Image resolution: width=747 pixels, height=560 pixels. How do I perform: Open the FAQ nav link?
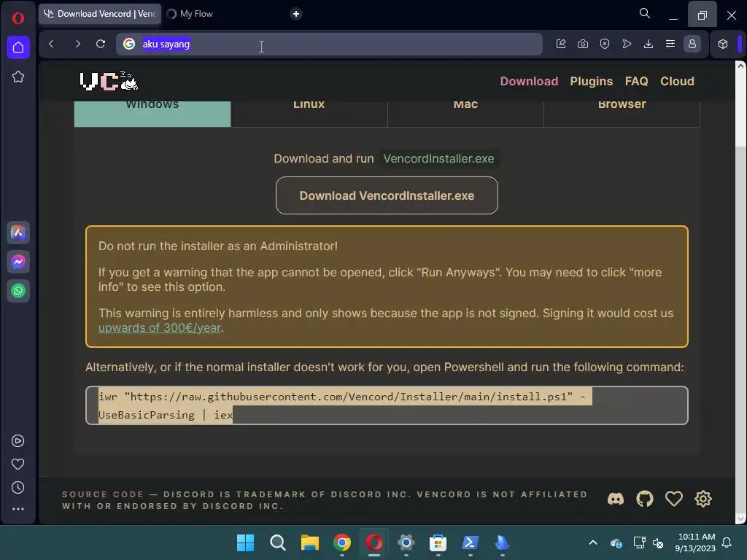click(x=636, y=81)
